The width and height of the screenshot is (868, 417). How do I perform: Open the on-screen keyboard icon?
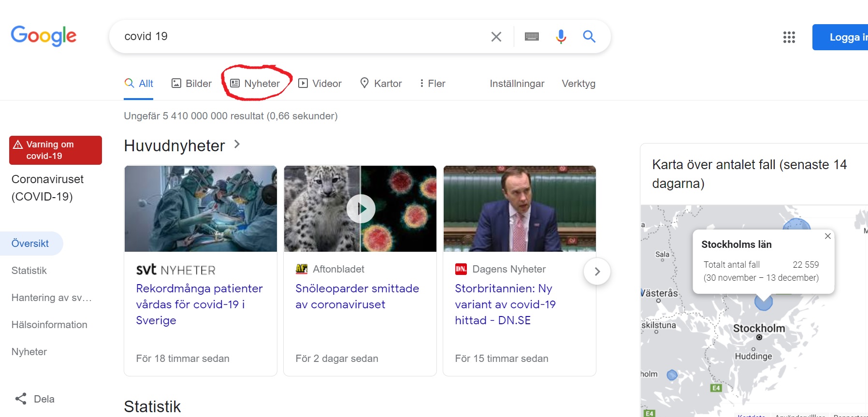pos(532,37)
